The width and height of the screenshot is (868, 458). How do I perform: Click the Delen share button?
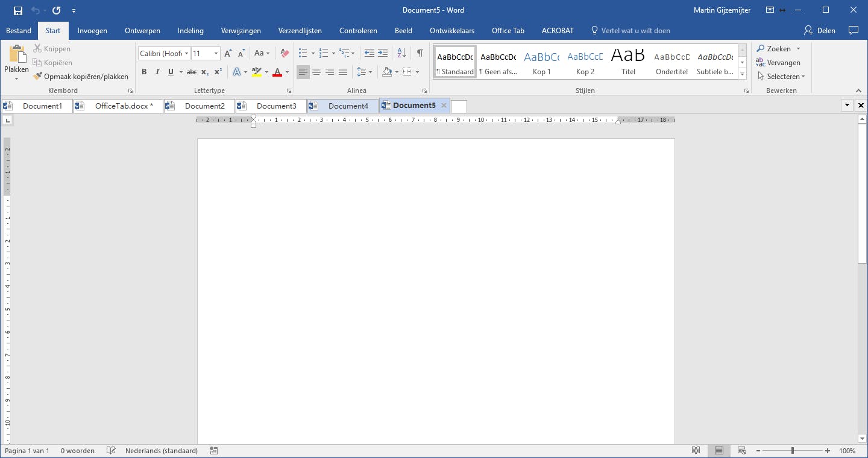point(819,31)
